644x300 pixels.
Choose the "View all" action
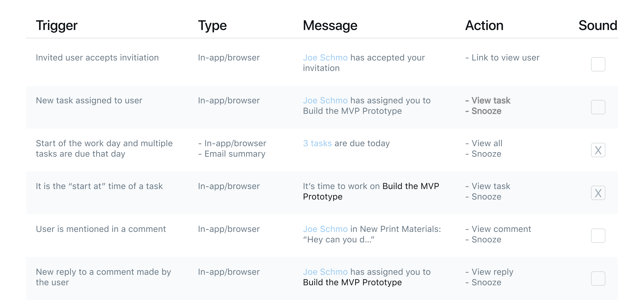coord(487,143)
